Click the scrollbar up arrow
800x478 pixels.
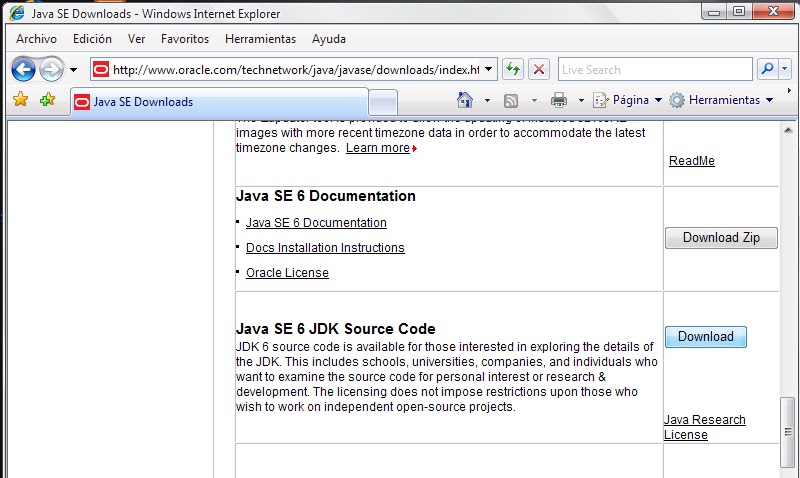(788, 131)
